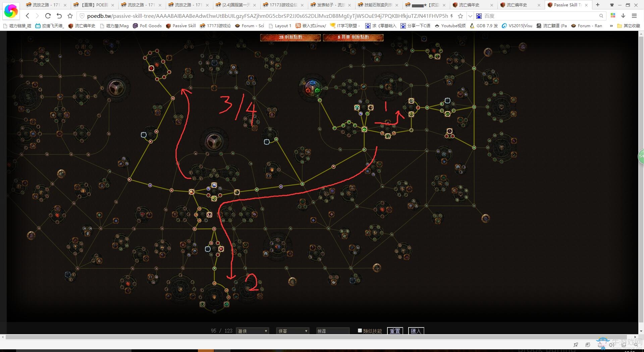
Task: Open the VS2015 bookmark
Action: [x=517, y=26]
